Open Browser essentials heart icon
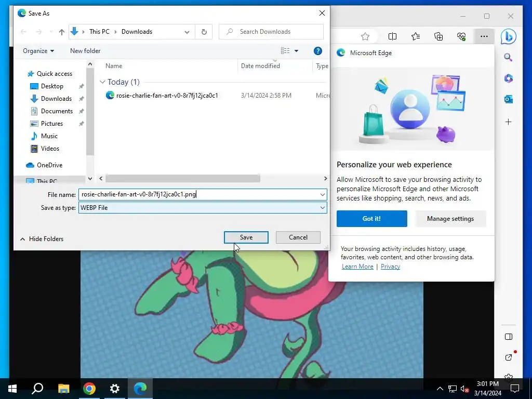This screenshot has width=532, height=399. pos(461,36)
